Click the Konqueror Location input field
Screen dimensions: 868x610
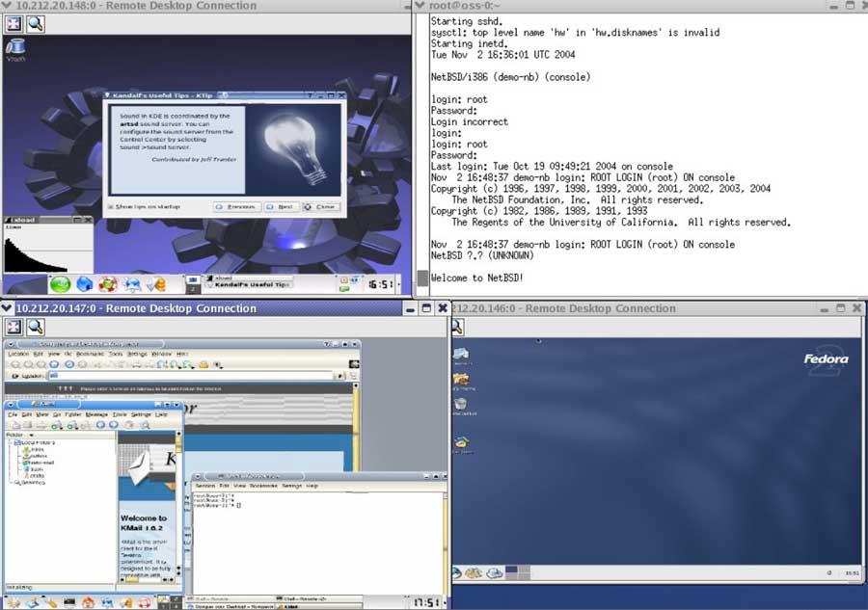[x=192, y=376]
